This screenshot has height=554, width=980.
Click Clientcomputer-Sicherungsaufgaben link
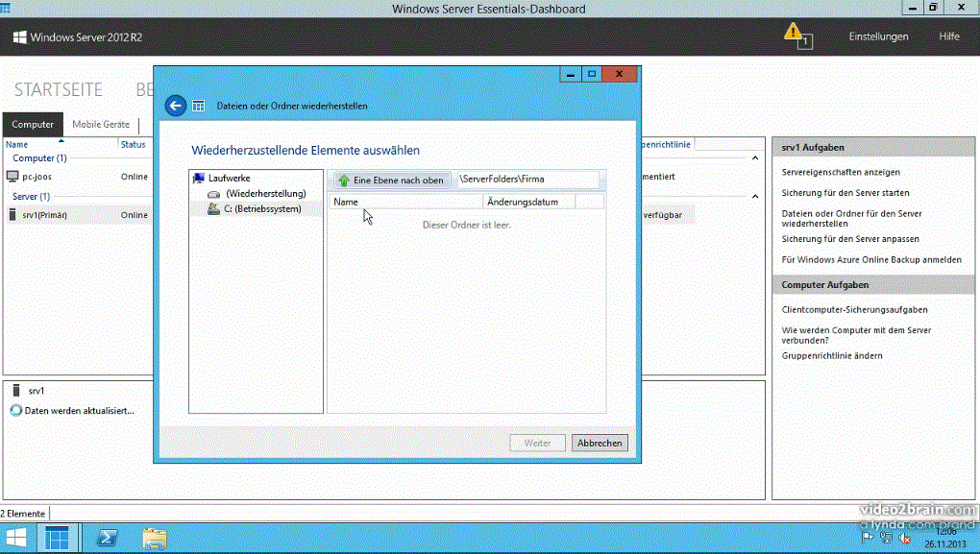click(x=854, y=310)
